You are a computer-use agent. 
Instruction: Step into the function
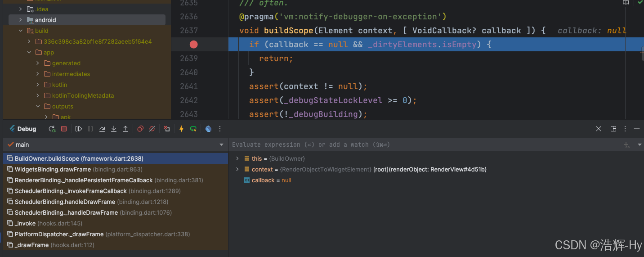[114, 129]
